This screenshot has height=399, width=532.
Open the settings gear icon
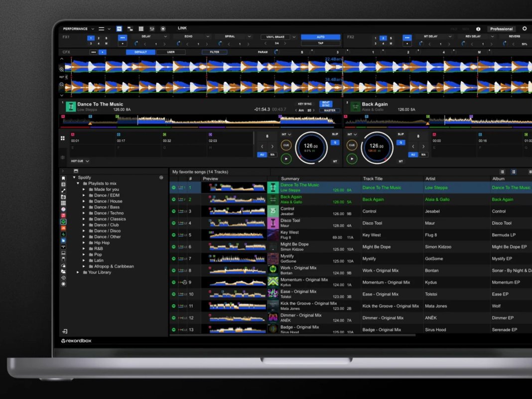[x=524, y=29]
